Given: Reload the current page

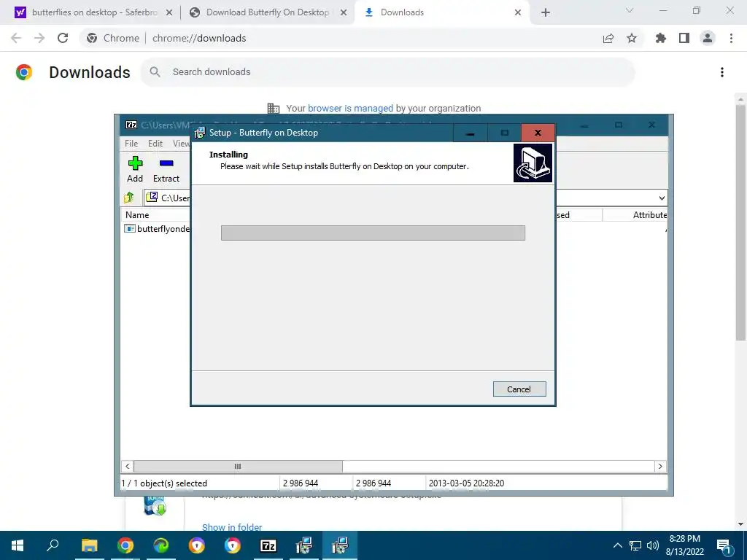Looking at the screenshot, I should click(x=63, y=38).
